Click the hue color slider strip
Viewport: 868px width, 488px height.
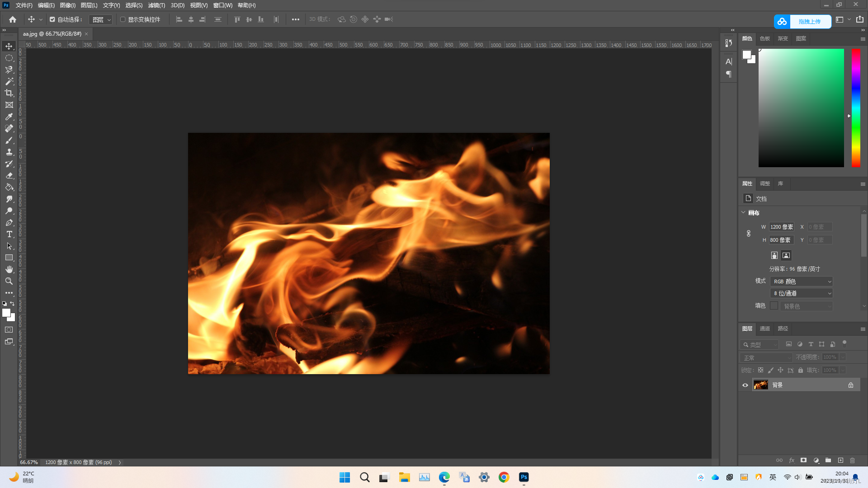point(856,108)
